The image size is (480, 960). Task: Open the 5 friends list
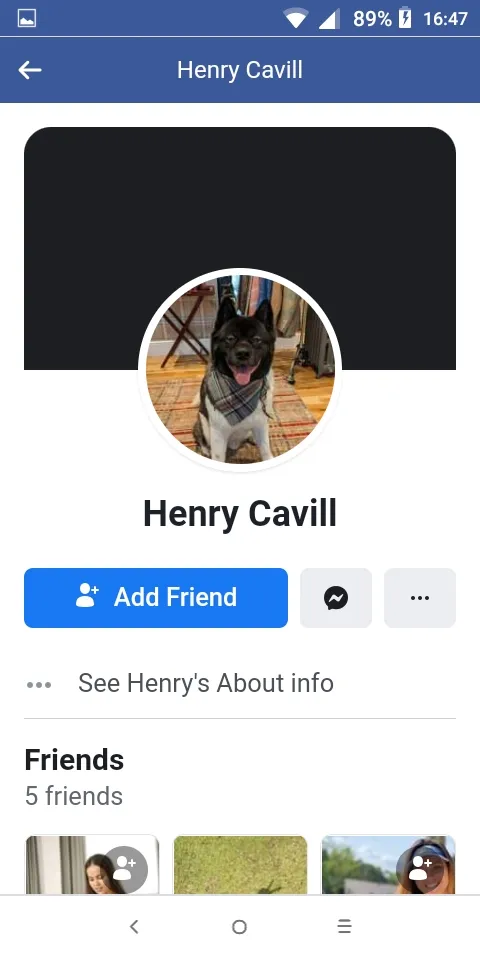(x=73, y=796)
